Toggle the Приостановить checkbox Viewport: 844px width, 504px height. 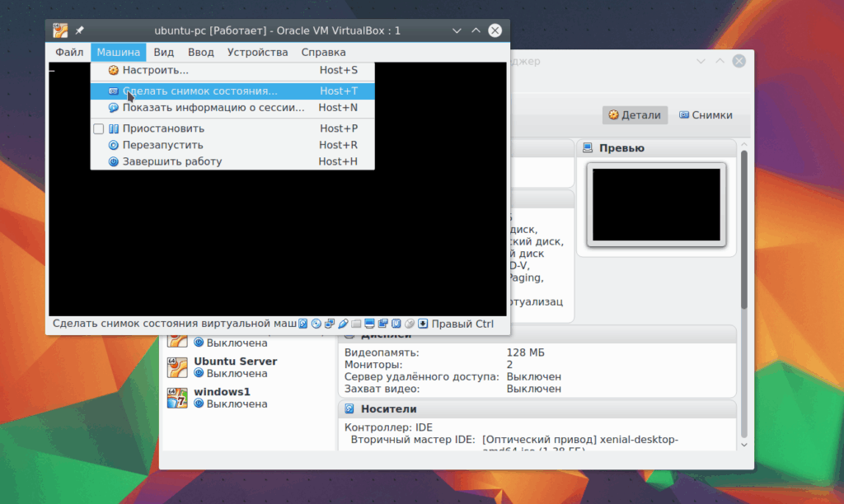(99, 128)
